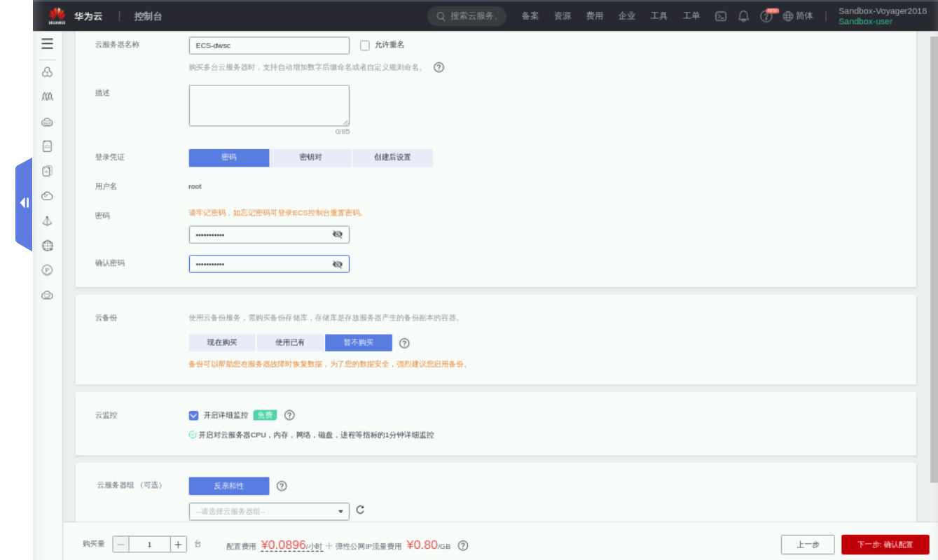Open the 工具 menu
Viewport: 938px width, 560px height.
pyautogui.click(x=659, y=16)
